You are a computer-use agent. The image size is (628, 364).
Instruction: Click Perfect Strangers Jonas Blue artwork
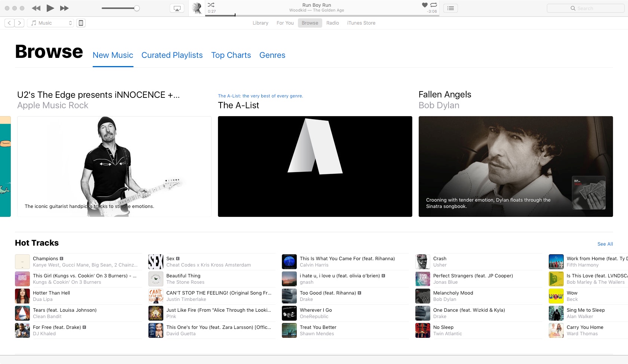point(423,279)
